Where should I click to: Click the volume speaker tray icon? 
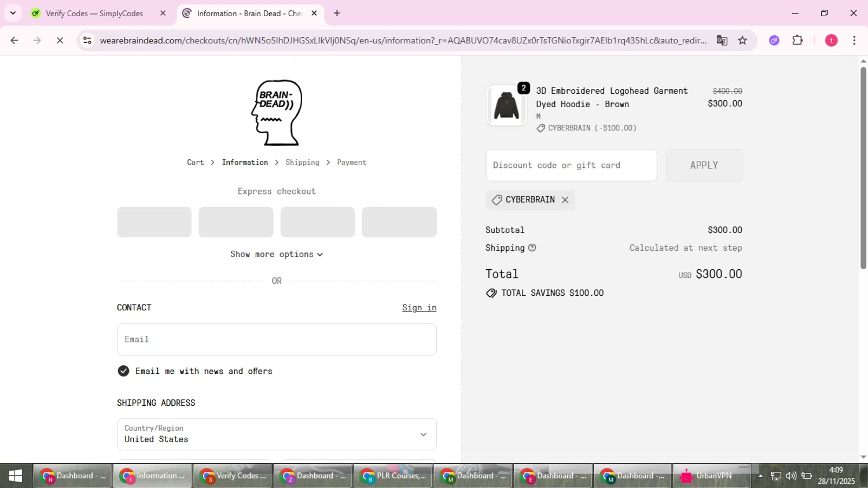coord(791,476)
